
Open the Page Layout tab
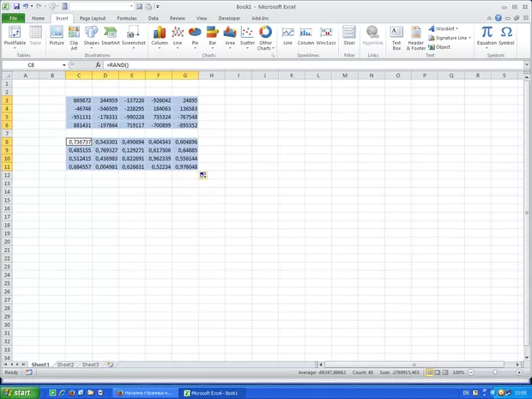[93, 17]
